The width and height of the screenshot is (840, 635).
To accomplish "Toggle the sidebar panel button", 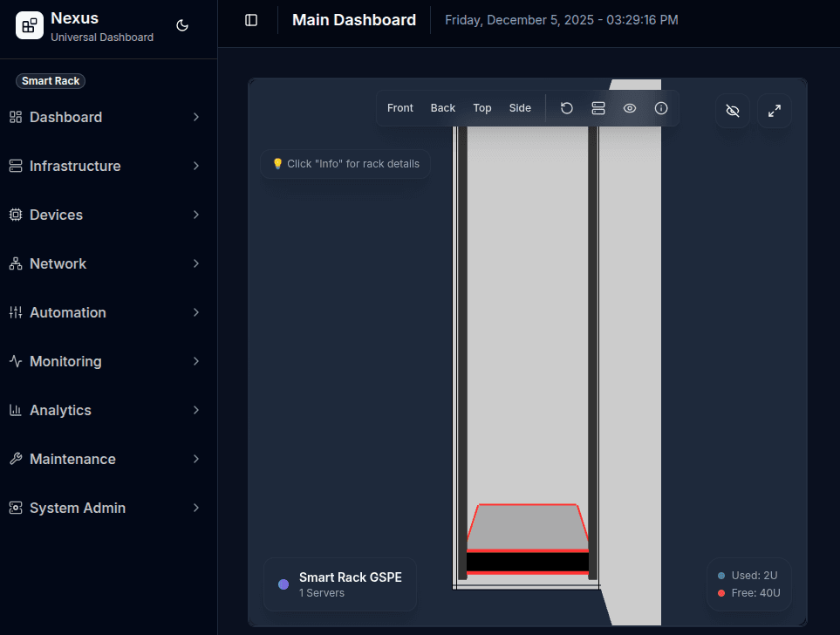I will pos(249,19).
